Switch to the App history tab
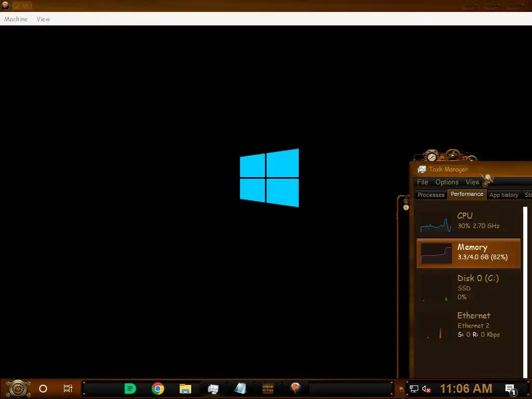 click(504, 195)
